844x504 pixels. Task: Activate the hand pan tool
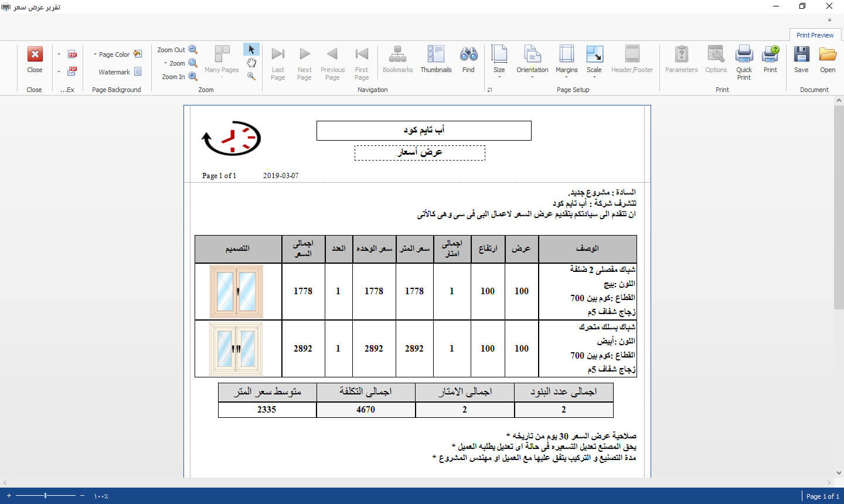click(x=251, y=63)
